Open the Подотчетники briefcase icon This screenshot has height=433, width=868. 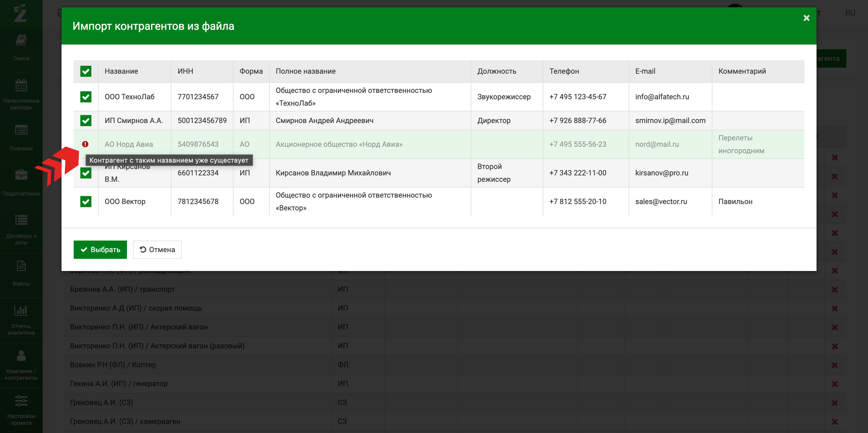click(21, 175)
